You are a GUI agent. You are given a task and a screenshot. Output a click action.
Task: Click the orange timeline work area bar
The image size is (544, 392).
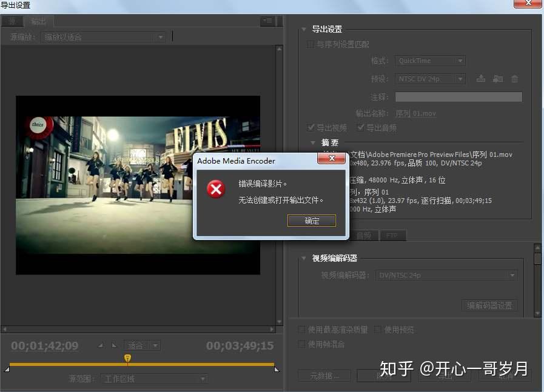[141, 364]
